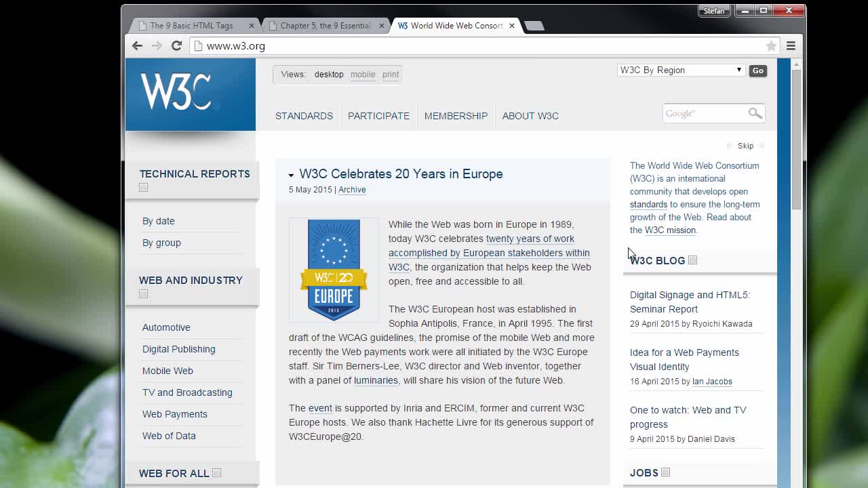This screenshot has width=868, height=488.
Task: Open the TV and Broadcasting link
Action: pyautogui.click(x=187, y=392)
